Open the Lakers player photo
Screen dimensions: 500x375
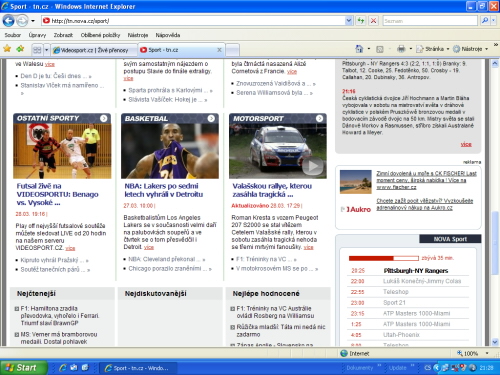(x=170, y=151)
